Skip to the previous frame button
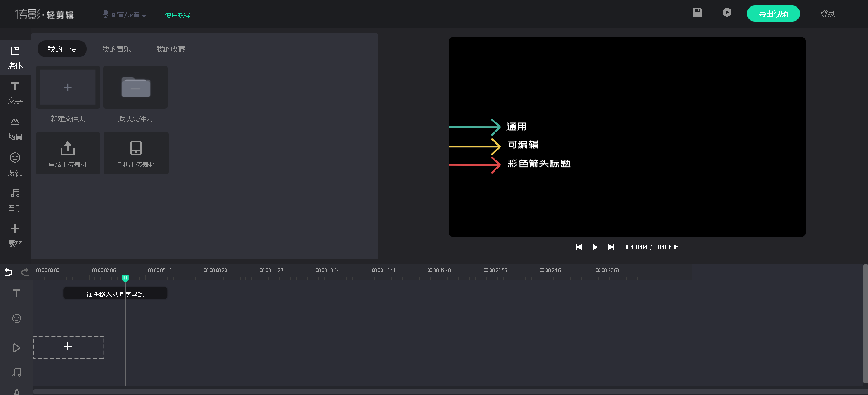Image resolution: width=868 pixels, height=395 pixels. pos(579,247)
